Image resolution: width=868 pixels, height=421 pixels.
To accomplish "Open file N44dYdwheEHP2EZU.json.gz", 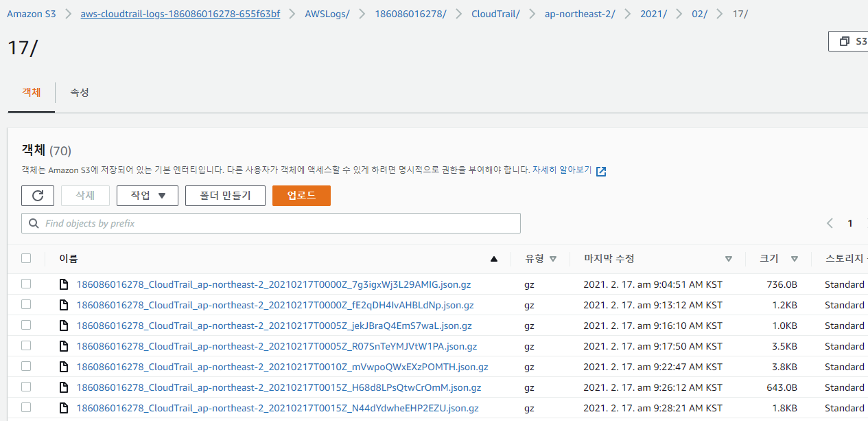I will 277,408.
